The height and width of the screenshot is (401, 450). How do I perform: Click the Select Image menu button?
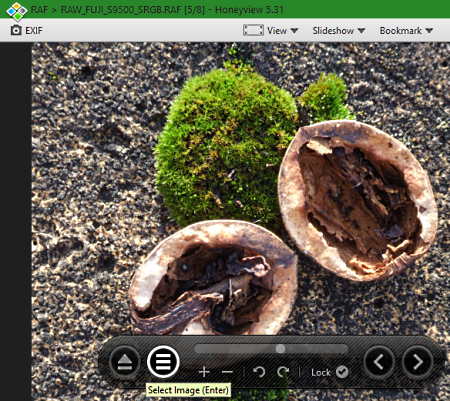163,362
